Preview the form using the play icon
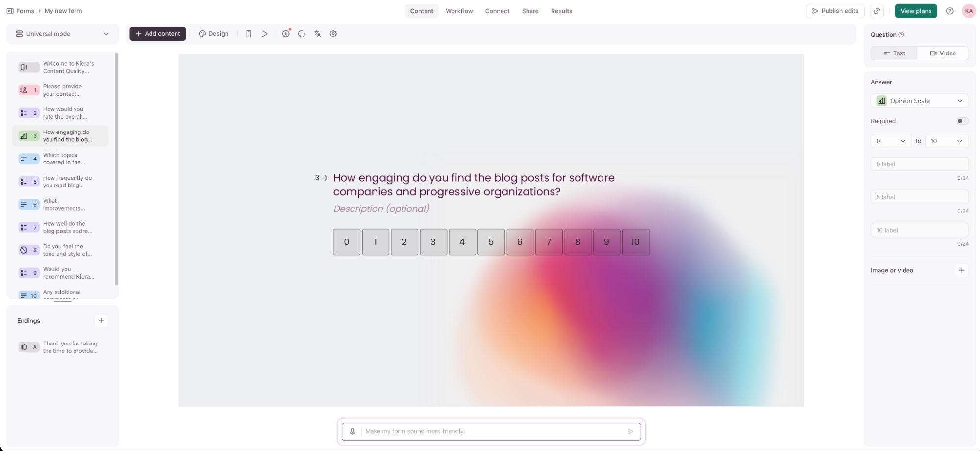Image resolution: width=980 pixels, height=451 pixels. pyautogui.click(x=265, y=34)
